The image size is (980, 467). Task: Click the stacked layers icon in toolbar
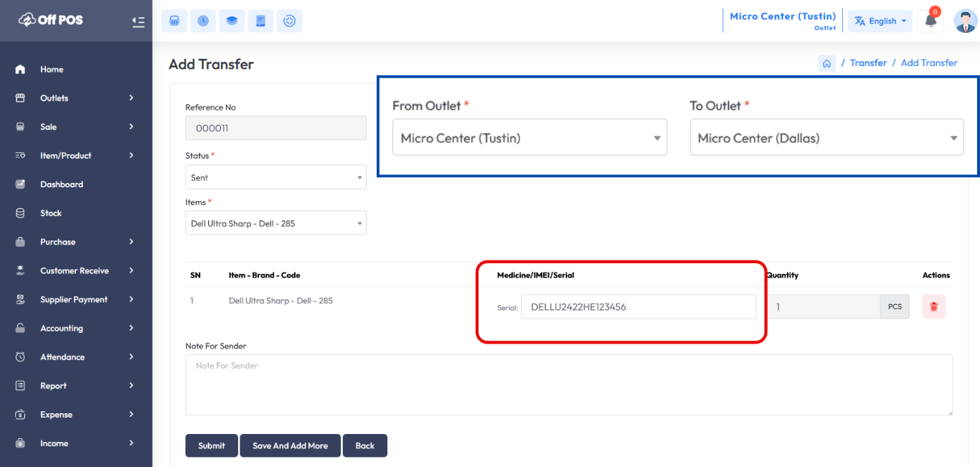point(232,21)
